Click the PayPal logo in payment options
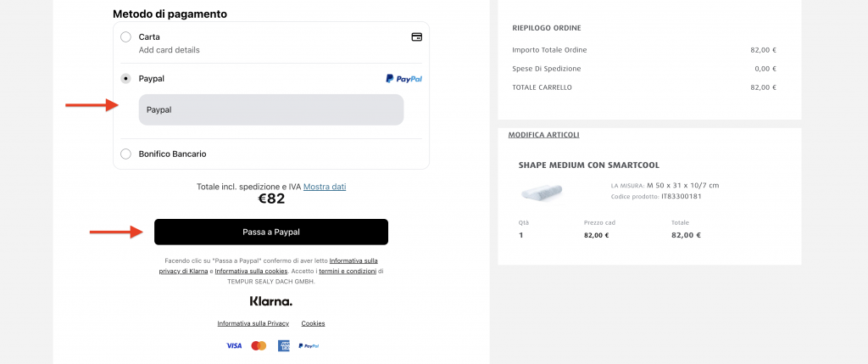 click(404, 79)
